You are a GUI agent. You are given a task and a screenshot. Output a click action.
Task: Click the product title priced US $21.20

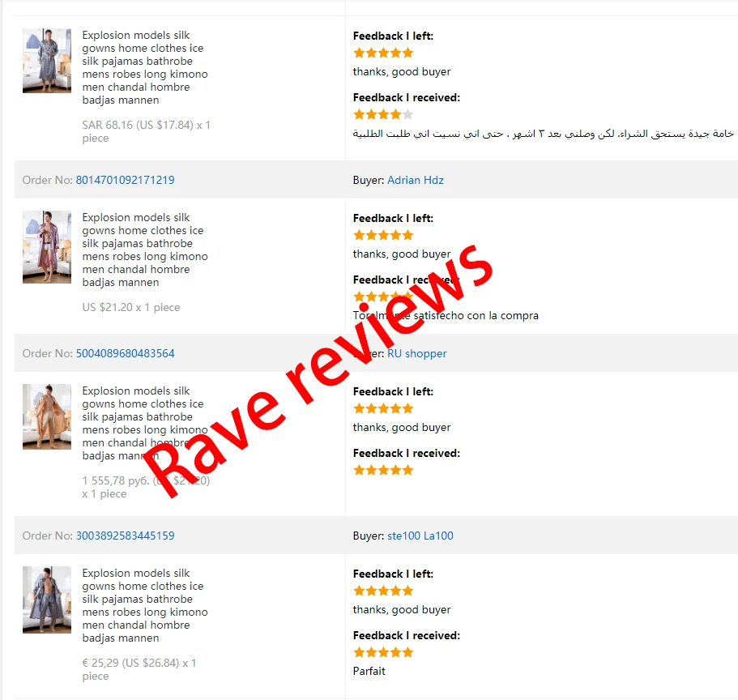144,250
